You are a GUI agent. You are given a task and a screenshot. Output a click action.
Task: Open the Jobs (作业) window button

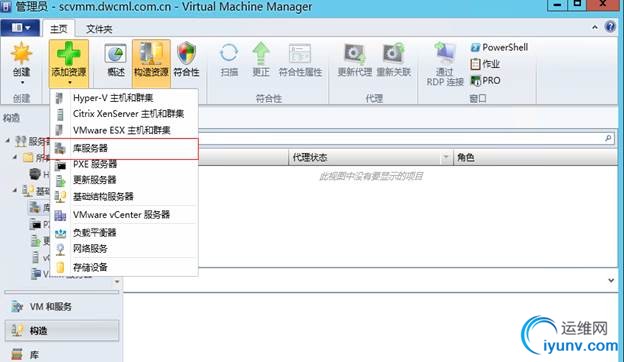pos(485,64)
